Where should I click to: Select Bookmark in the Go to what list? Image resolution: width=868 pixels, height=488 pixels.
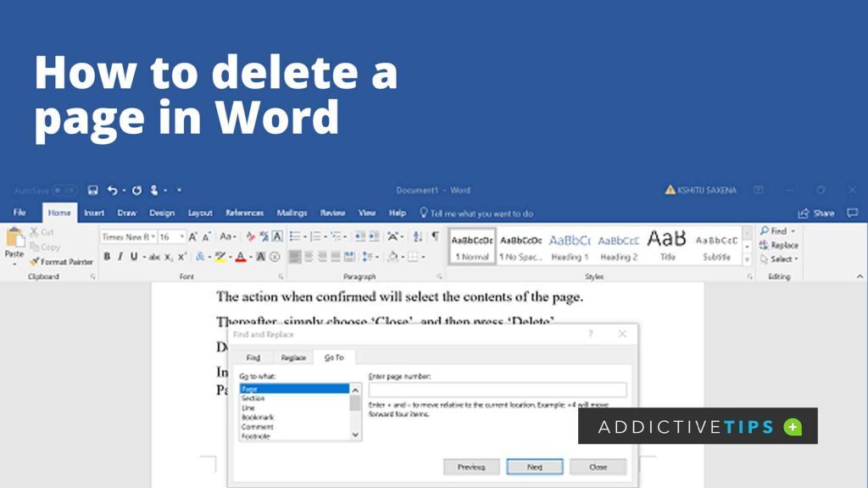[257, 417]
